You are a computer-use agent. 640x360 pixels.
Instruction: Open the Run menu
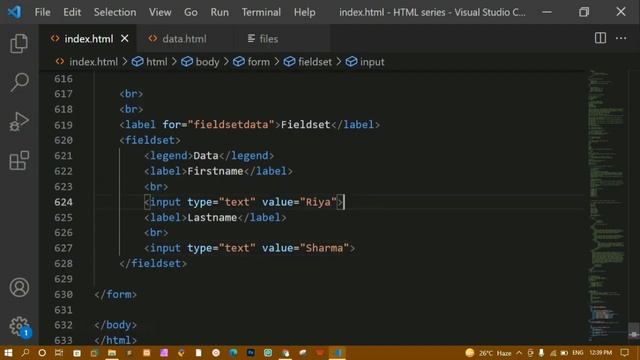(220, 12)
